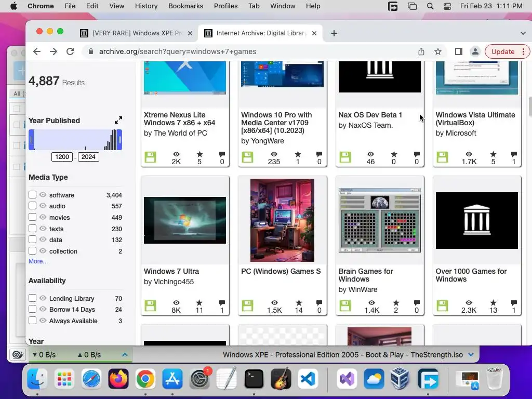The width and height of the screenshot is (532, 399).
Task: Check the Always Available filter
Action: (32, 320)
